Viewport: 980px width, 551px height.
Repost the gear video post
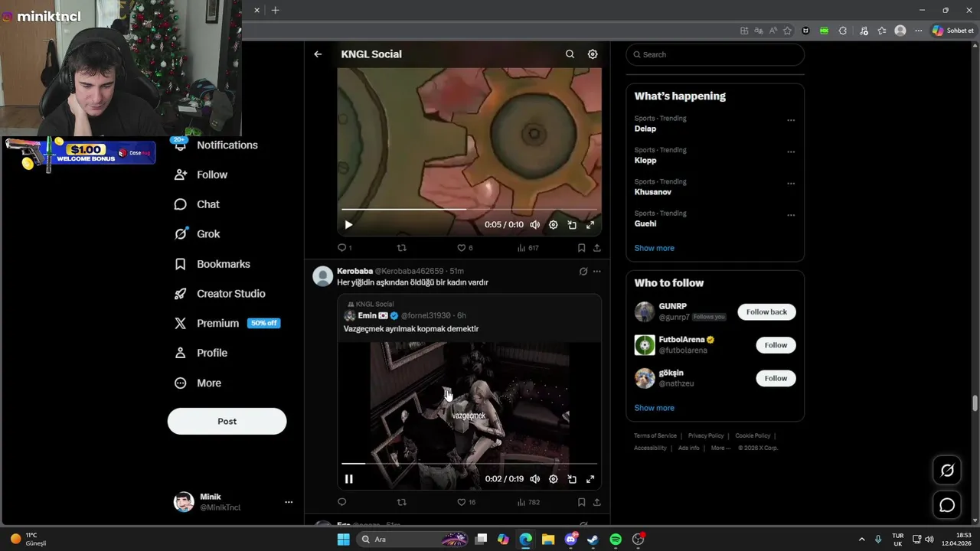pos(401,248)
